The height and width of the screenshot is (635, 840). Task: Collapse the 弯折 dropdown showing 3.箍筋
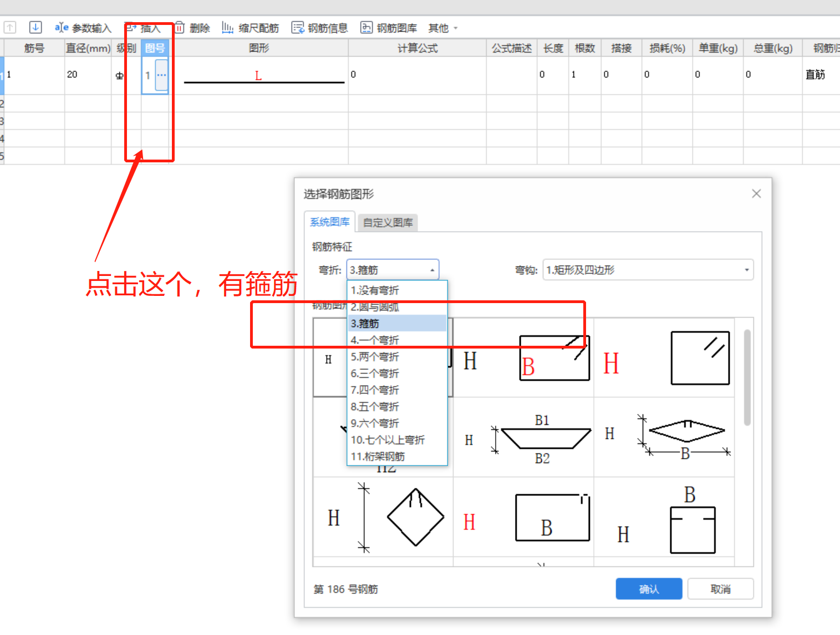393,270
